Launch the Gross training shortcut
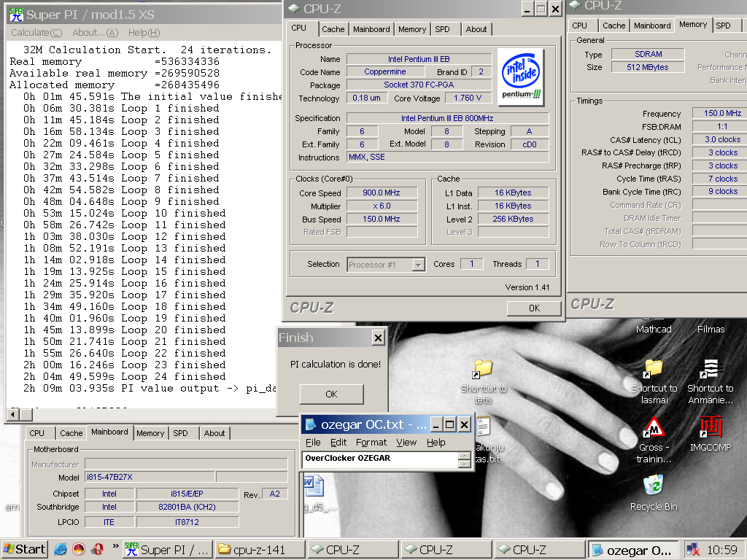This screenshot has width=747, height=560. [654, 440]
